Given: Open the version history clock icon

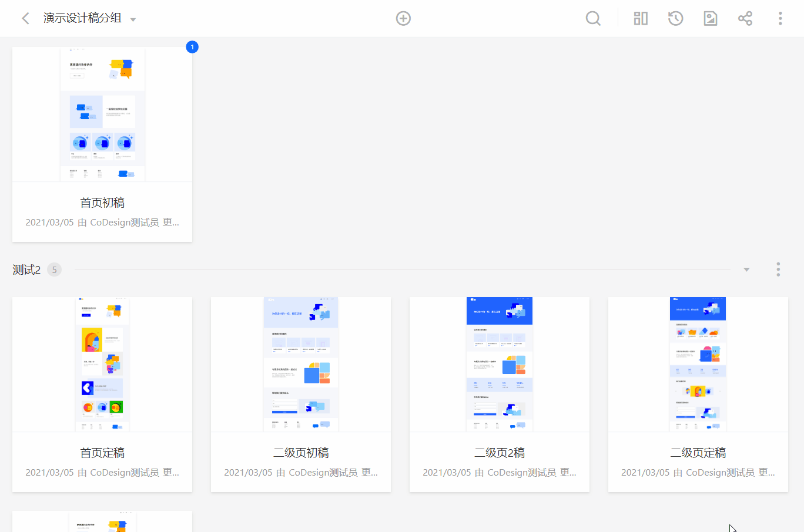Looking at the screenshot, I should tap(675, 18).
